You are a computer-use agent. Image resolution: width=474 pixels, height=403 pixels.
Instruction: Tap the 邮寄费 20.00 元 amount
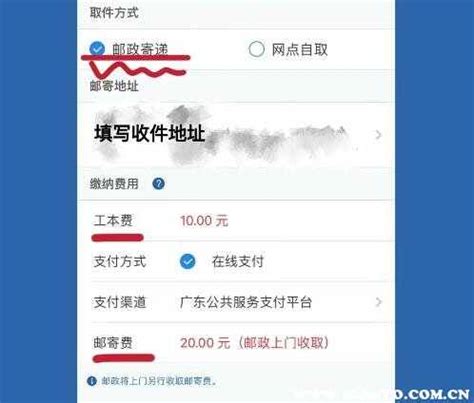coord(205,343)
